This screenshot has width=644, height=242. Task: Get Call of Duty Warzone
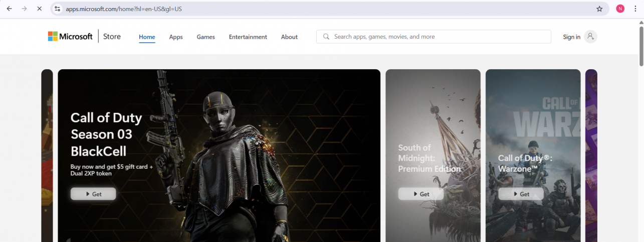coord(521,194)
